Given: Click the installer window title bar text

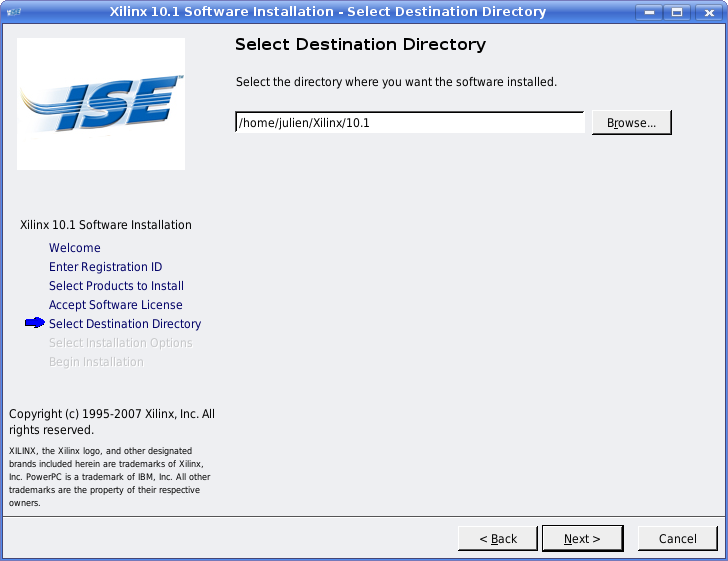Looking at the screenshot, I should [x=328, y=12].
